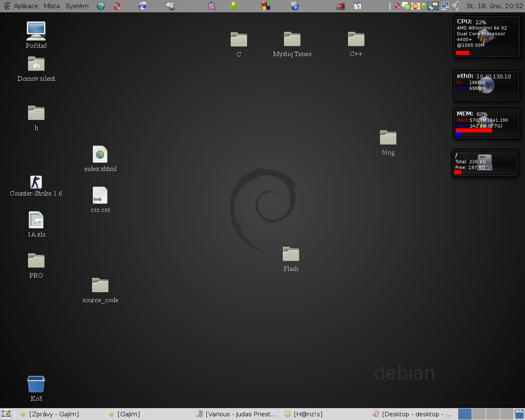This screenshot has height=420, width=525.
Task: Click the Počítač computer icon
Action: click(x=36, y=31)
